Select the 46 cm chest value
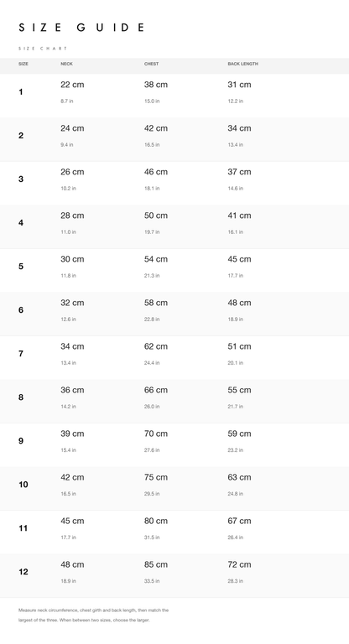Screen dimensions: 349x644 pos(156,172)
